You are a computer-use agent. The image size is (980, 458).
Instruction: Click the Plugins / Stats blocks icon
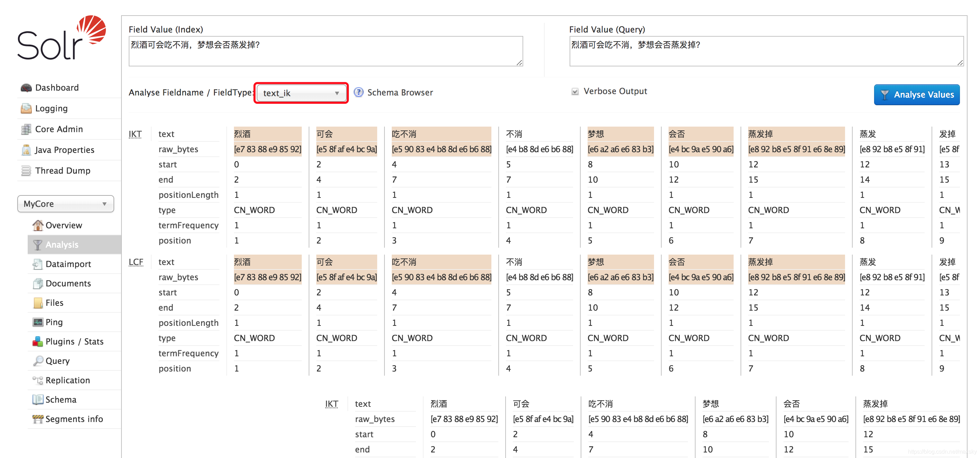[x=37, y=342]
